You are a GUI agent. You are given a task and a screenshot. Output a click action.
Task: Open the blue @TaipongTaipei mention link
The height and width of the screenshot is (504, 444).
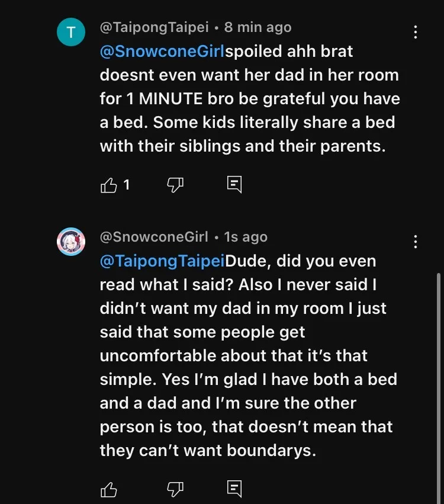(163, 261)
